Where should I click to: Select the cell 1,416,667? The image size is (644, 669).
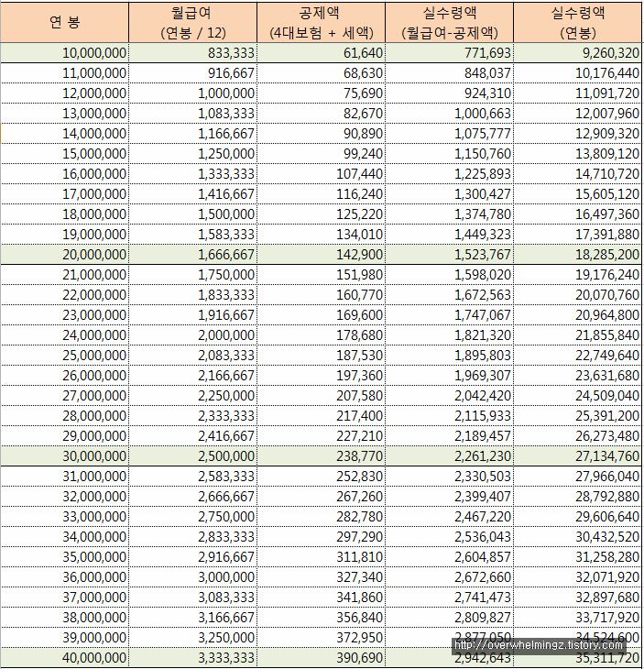tap(192, 193)
